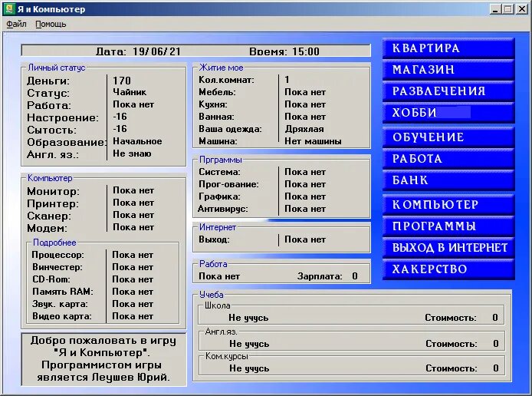Click Не учусь in Школа group

point(248,318)
